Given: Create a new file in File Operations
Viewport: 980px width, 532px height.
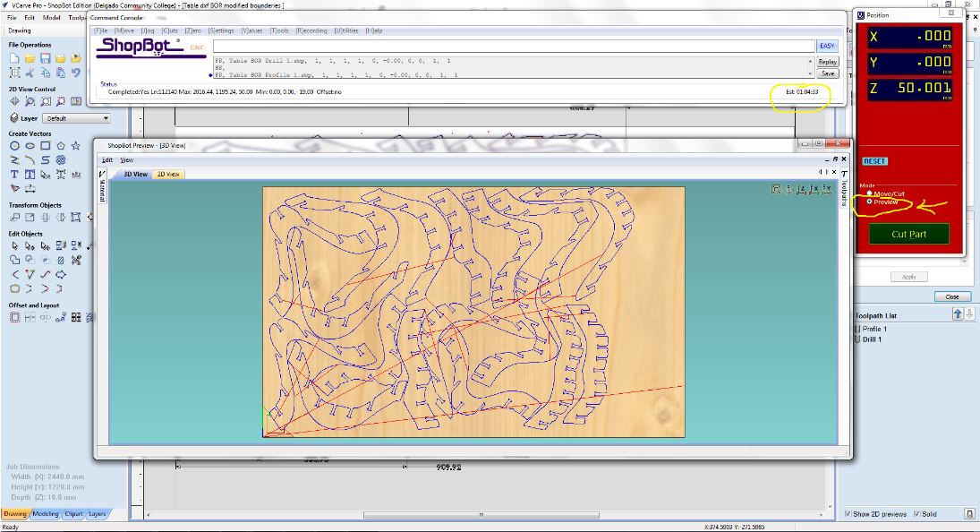Looking at the screenshot, I should (x=14, y=58).
